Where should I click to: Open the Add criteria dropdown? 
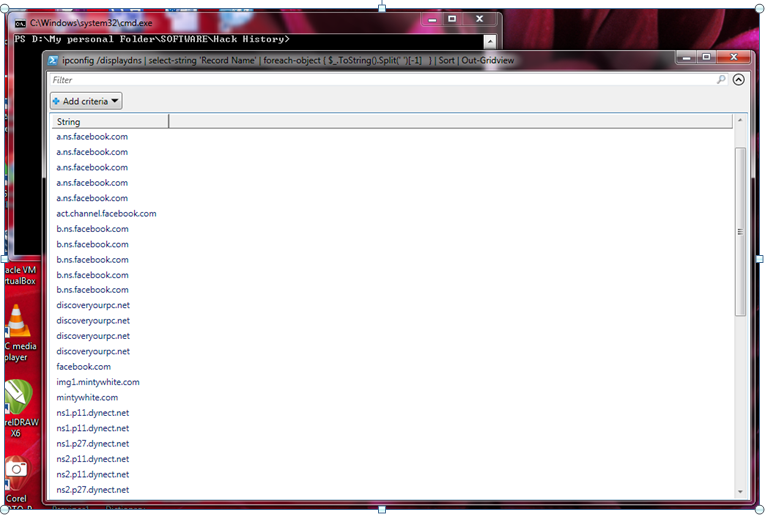(86, 101)
